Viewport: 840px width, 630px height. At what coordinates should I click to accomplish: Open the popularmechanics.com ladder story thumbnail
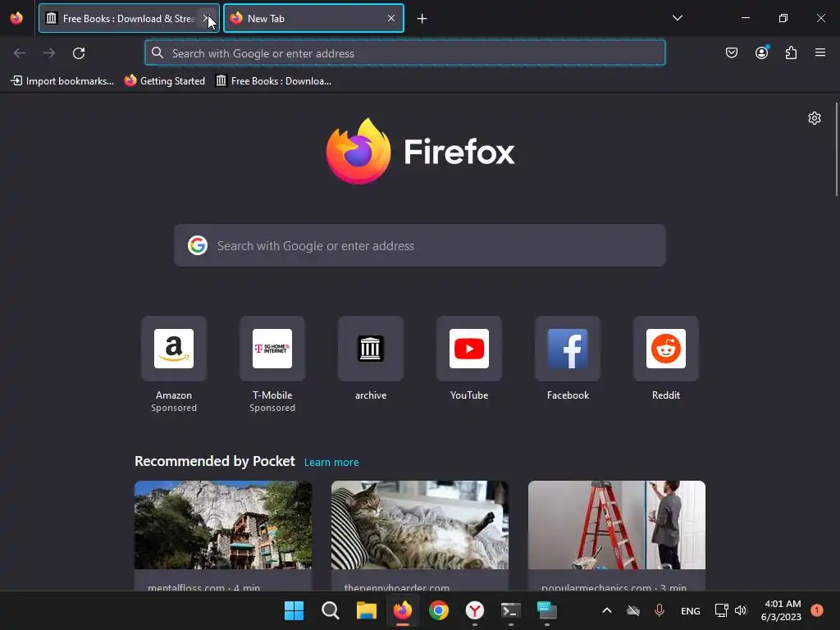coord(617,524)
